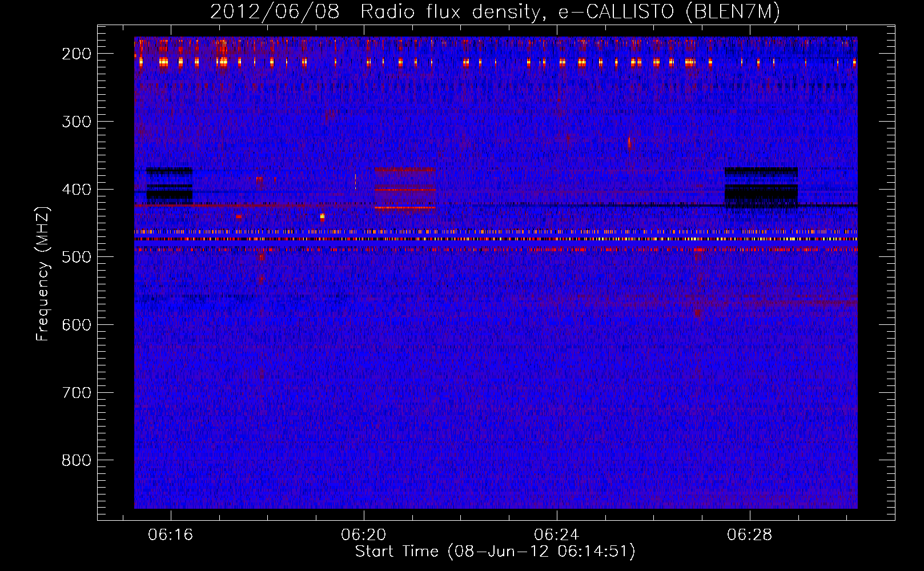This screenshot has width=924, height=571.
Task: Click the 06:28 time tick label
Action: 750,535
